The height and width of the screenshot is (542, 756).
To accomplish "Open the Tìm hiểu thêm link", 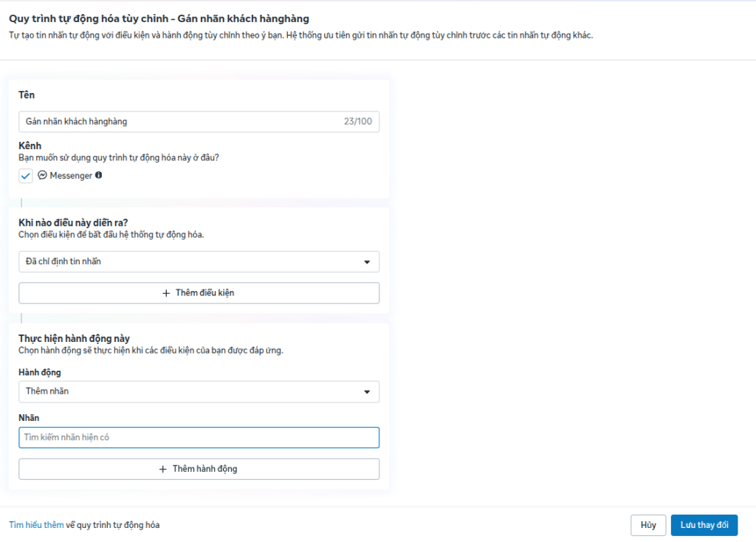I will coord(36,524).
